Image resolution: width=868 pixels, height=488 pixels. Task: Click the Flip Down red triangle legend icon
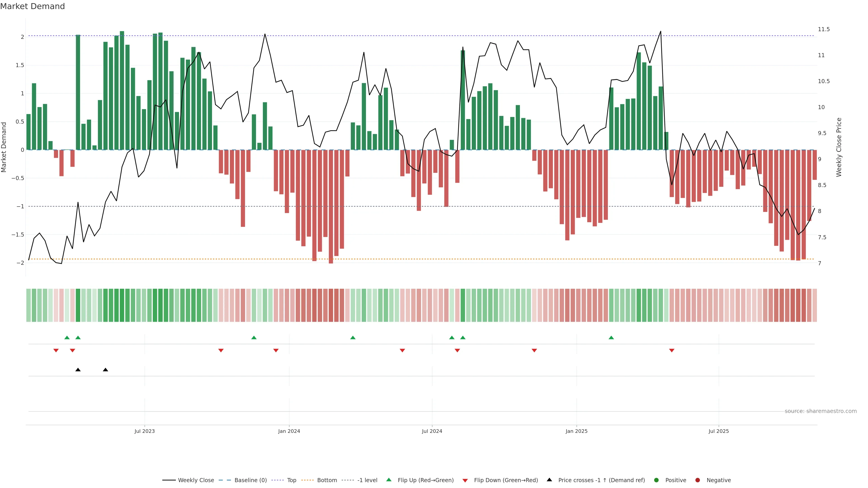pyautogui.click(x=465, y=480)
